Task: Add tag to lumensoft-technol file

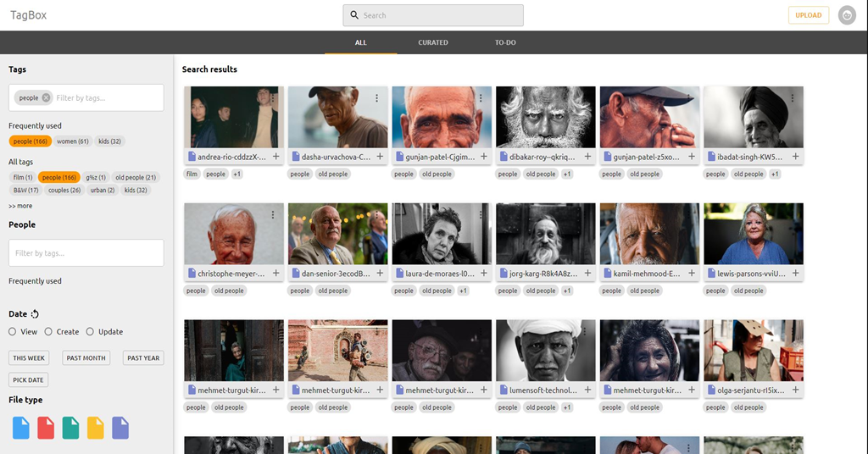Action: 587,390
